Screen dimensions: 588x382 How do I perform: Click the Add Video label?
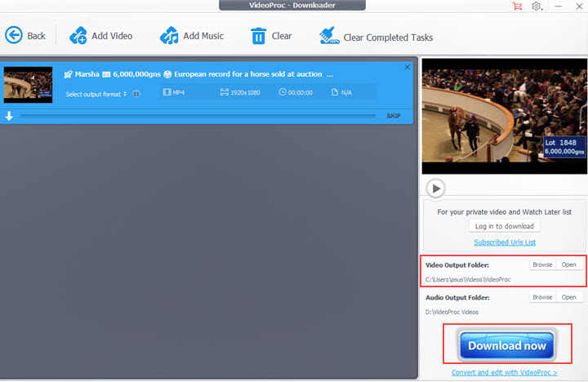point(112,36)
